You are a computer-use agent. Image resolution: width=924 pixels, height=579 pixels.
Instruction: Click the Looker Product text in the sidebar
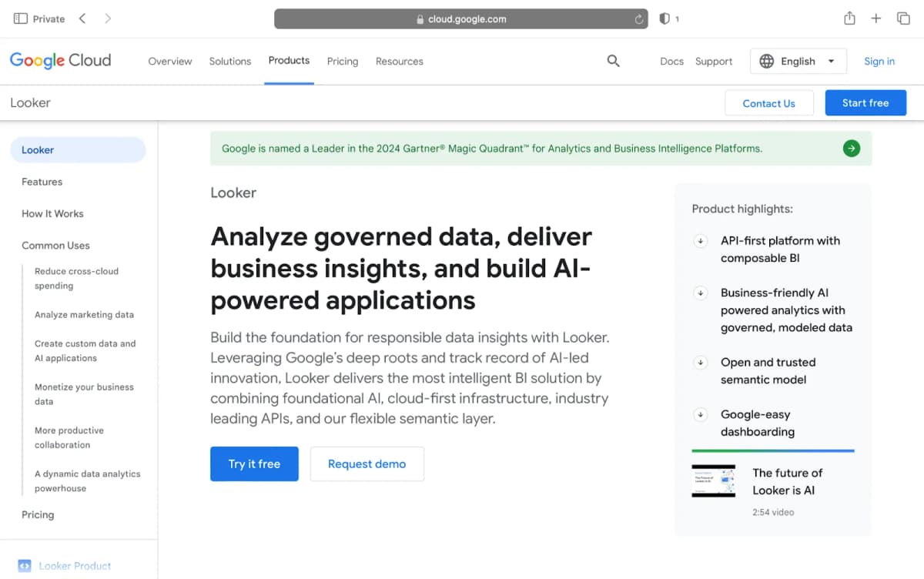(75, 566)
